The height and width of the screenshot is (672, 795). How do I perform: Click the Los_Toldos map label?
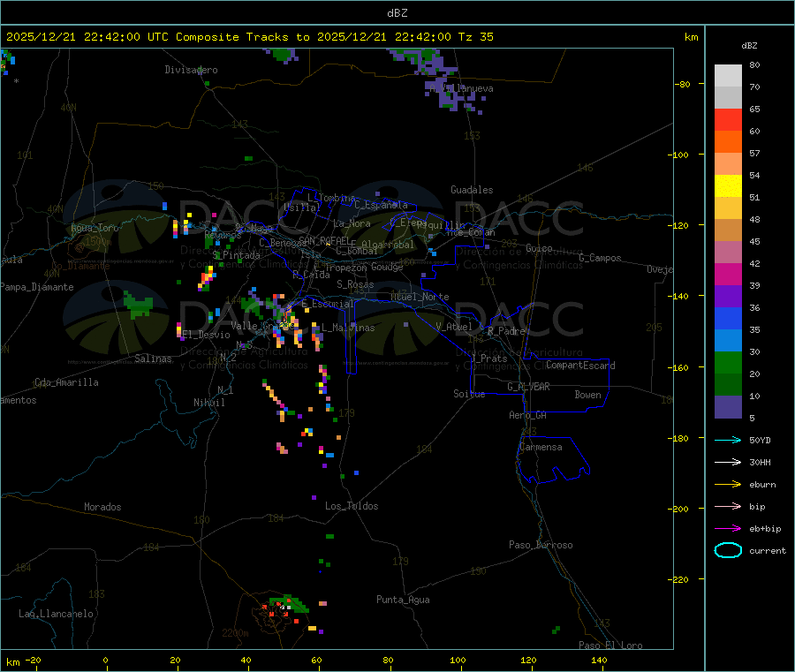coord(352,506)
